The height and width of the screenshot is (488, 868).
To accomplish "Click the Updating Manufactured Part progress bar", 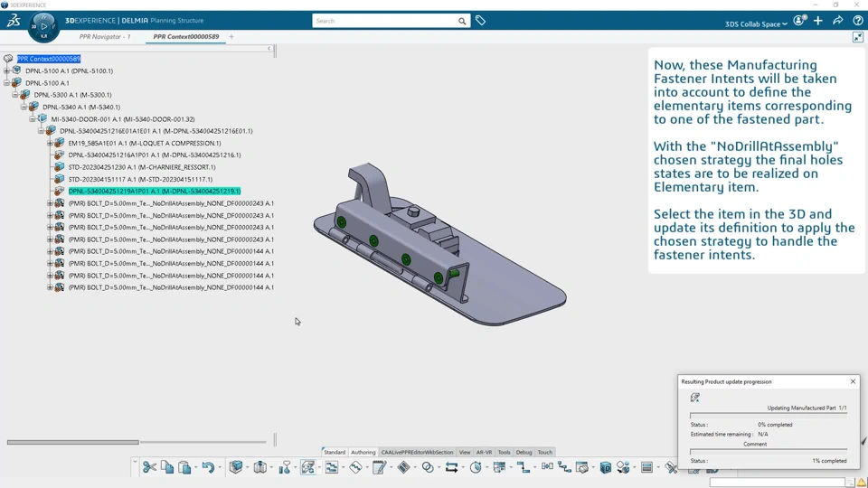I will [769, 415].
